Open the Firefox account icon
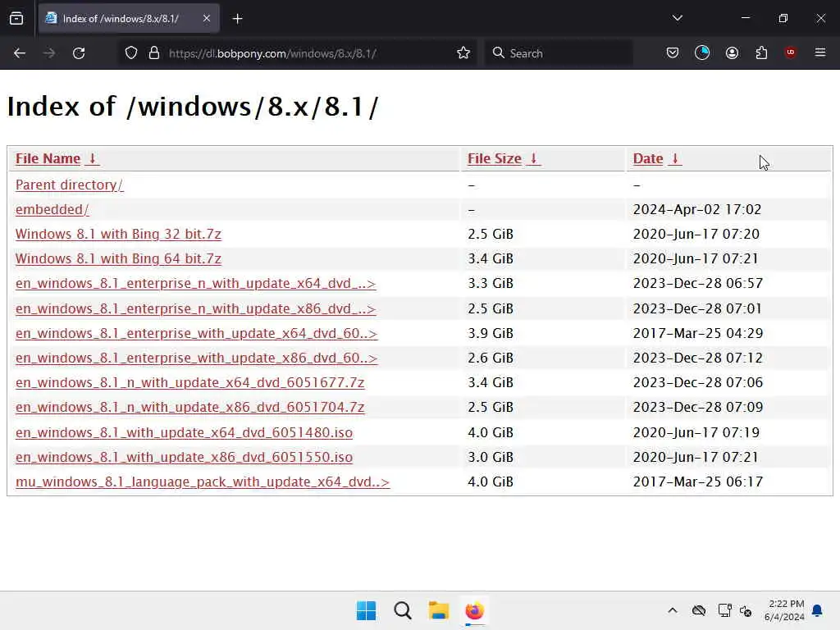This screenshot has height=630, width=840. click(732, 53)
